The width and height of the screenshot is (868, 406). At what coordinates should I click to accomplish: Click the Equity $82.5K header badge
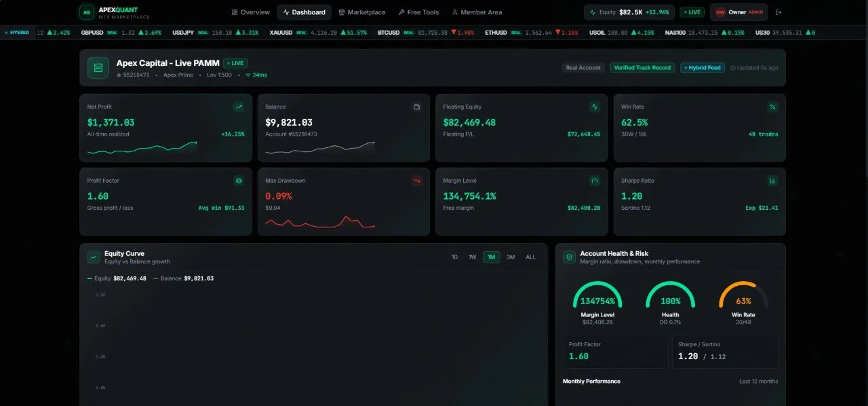point(629,12)
